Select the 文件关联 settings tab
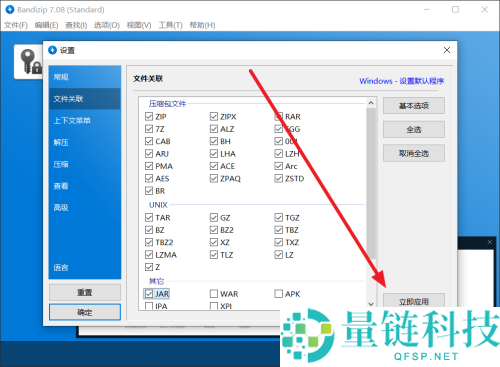 pyautogui.click(x=85, y=99)
